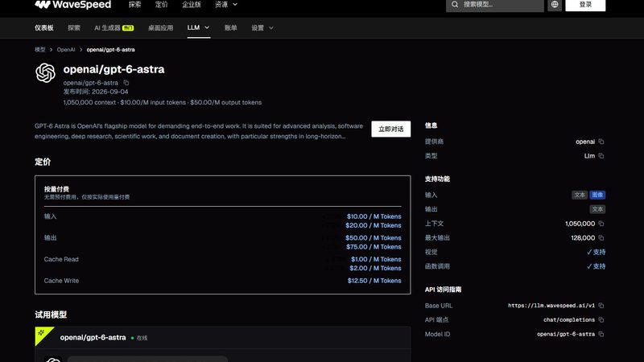Go to 模型 breadcrumb link
This screenshot has width=644, height=362.
pyautogui.click(x=39, y=50)
